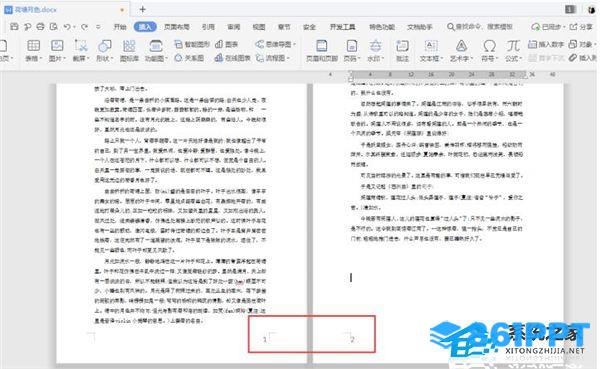Click the 页眉和页脚 (Header and Footer) icon

pos(322,46)
